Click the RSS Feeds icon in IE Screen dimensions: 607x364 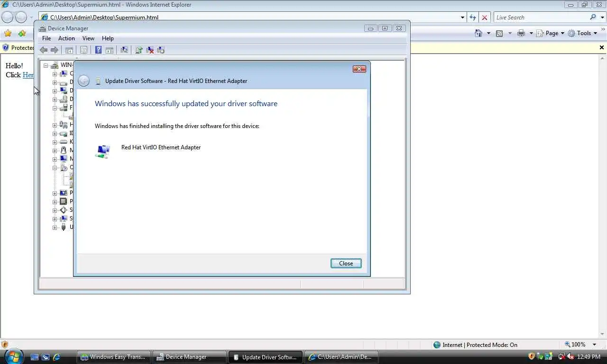pyautogui.click(x=499, y=33)
